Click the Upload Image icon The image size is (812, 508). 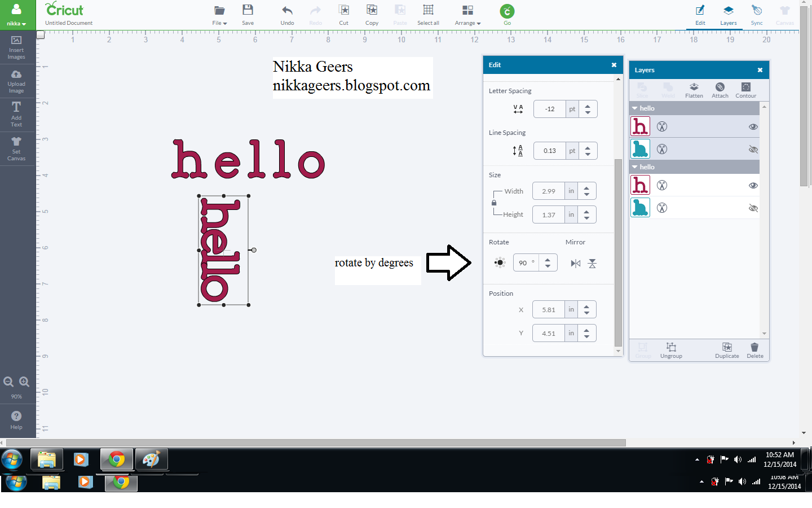[16, 79]
